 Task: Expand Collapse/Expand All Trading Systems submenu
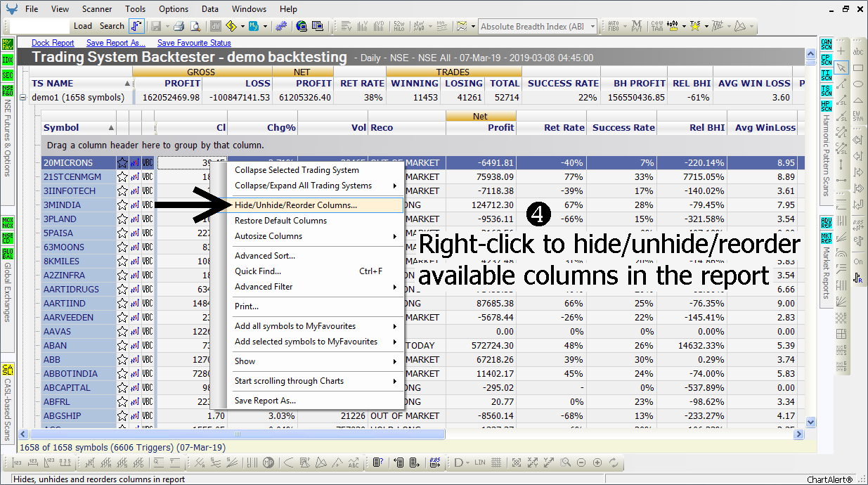coord(318,186)
